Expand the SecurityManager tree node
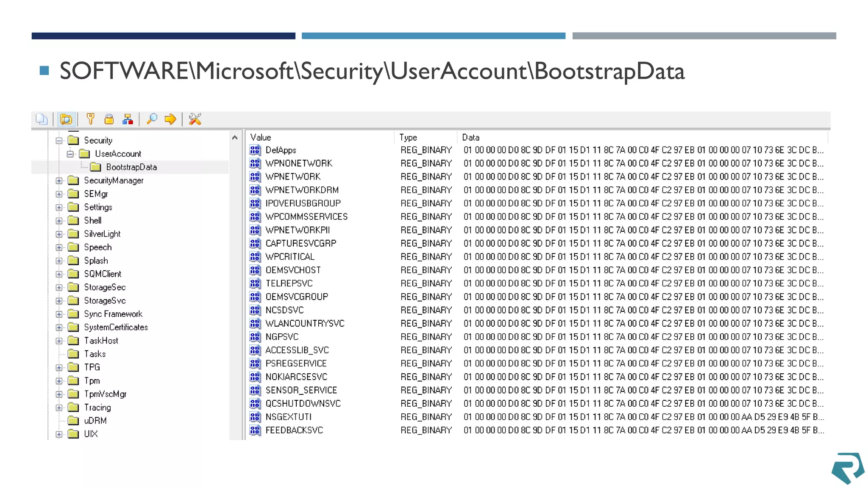Viewport: 868px width, 488px height. (x=59, y=180)
